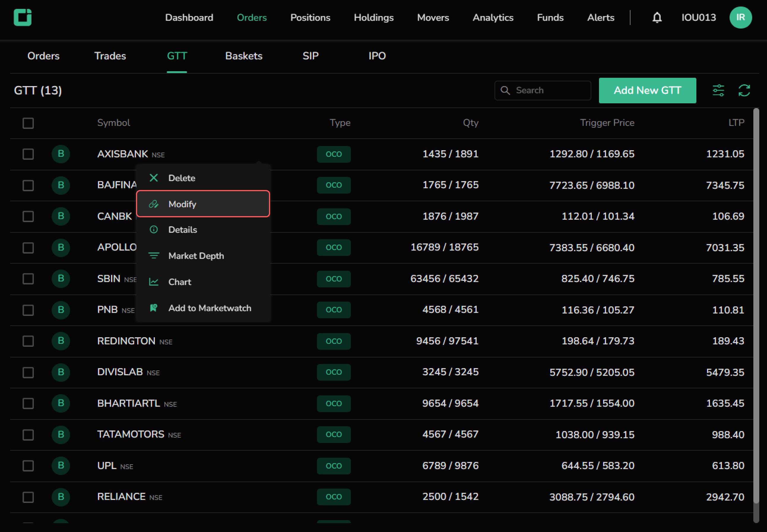Viewport: 767px width, 532px height.
Task: Go to Dashboard in top navigation
Action: pos(189,17)
